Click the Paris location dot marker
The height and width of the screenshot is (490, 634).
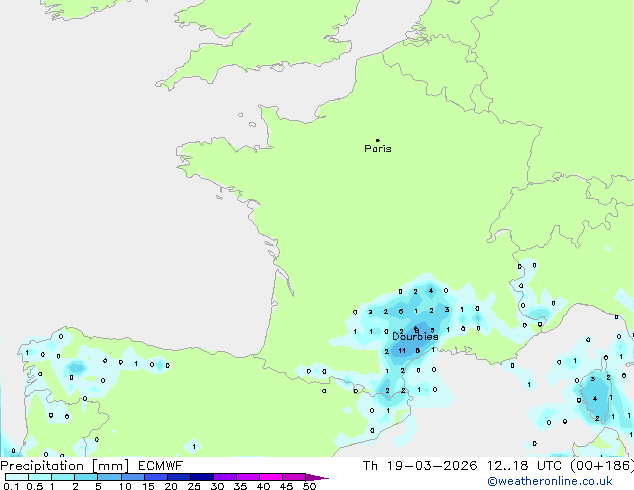point(378,140)
